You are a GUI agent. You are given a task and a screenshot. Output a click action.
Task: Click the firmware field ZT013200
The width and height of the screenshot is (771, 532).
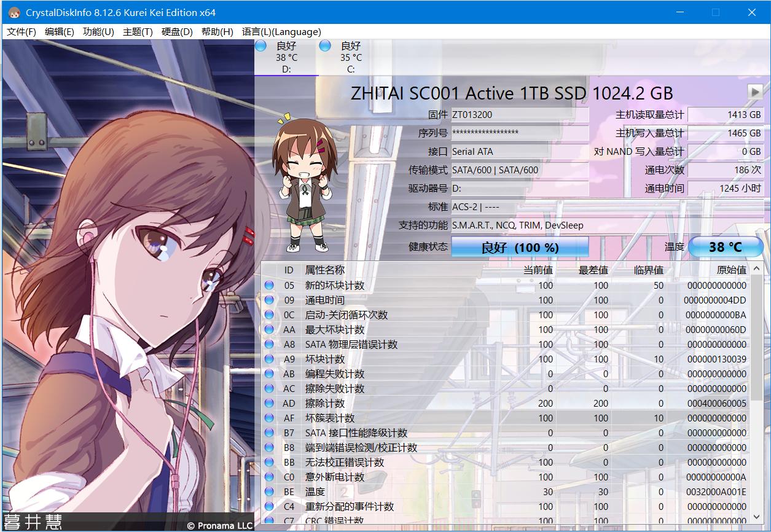pyautogui.click(x=520, y=114)
